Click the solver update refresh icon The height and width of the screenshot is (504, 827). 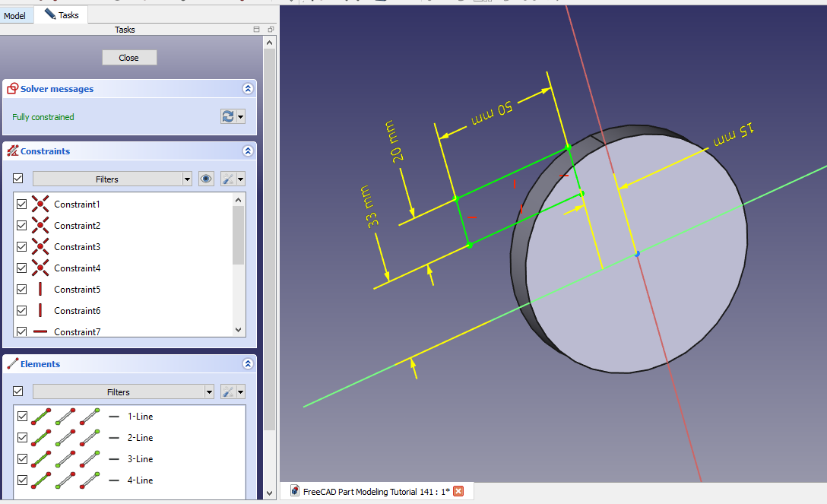coord(227,116)
